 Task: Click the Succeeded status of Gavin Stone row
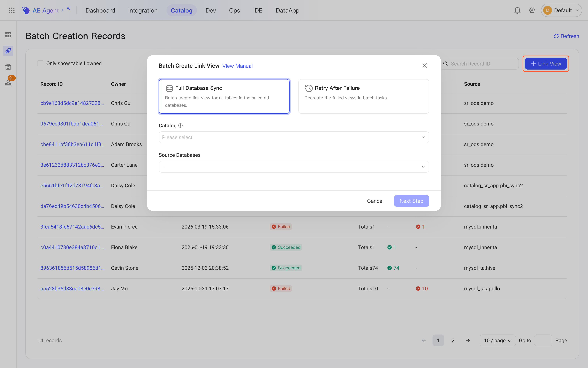point(286,268)
